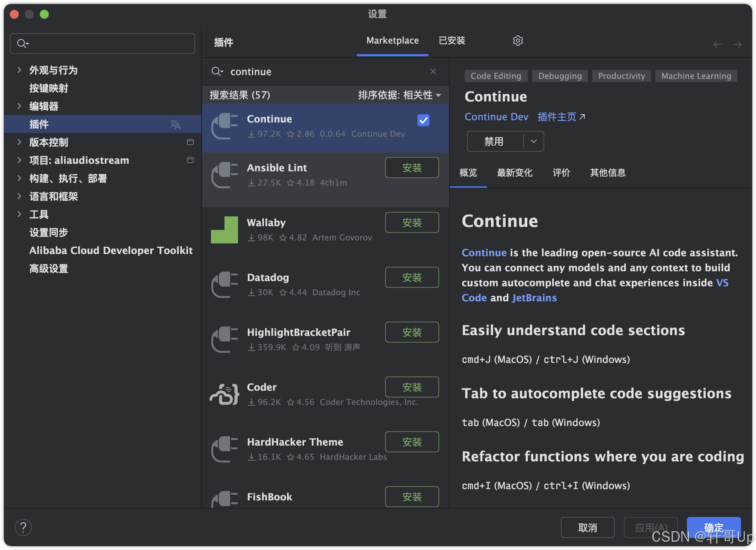
Task: Toggle the Continue plugin enabled checkbox
Action: coord(423,120)
